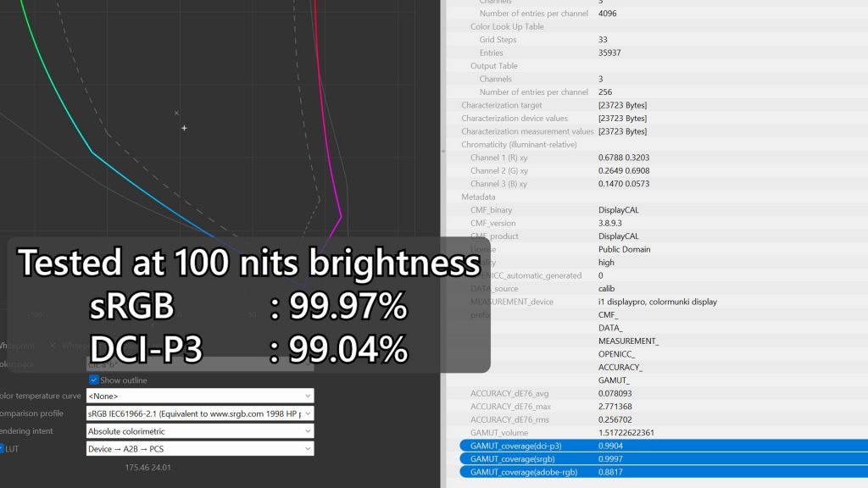Viewport: 868px width, 488px height.
Task: Click the ACCURACY_dE76_avg row
Action: point(657,393)
